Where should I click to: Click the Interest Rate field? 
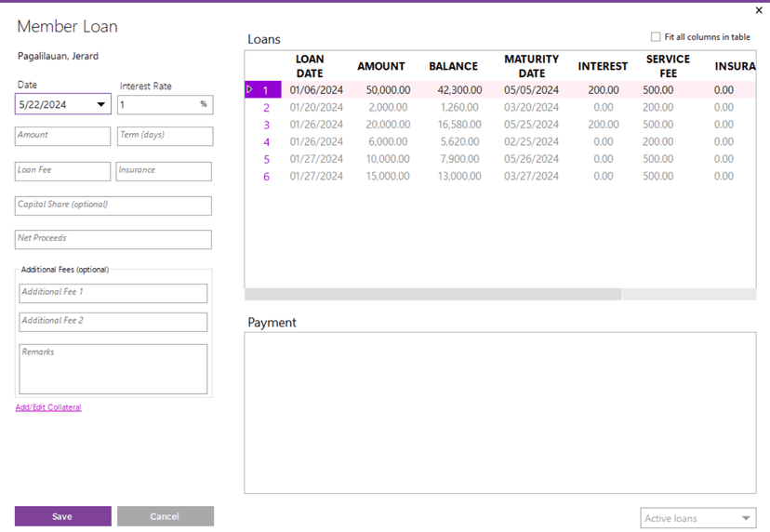[156, 105]
